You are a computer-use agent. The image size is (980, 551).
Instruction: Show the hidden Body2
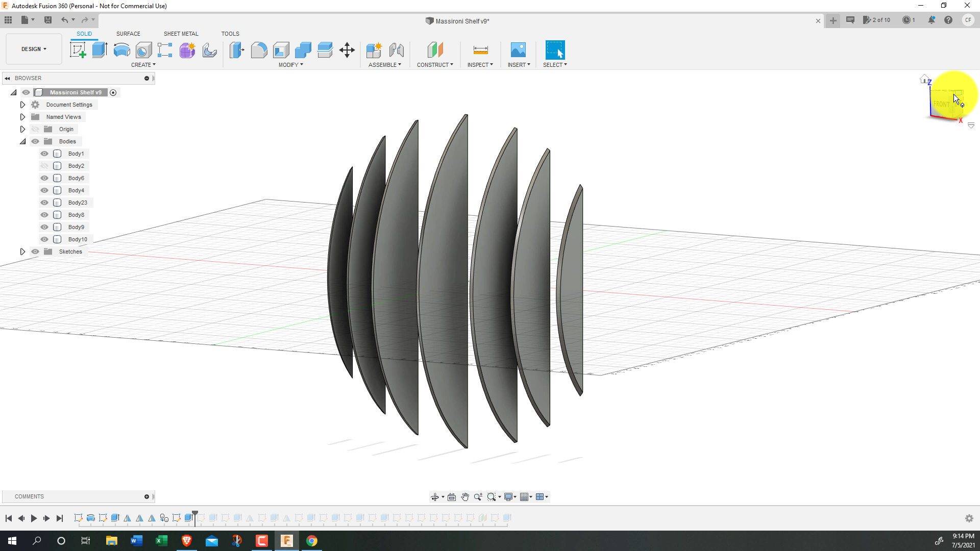[44, 166]
